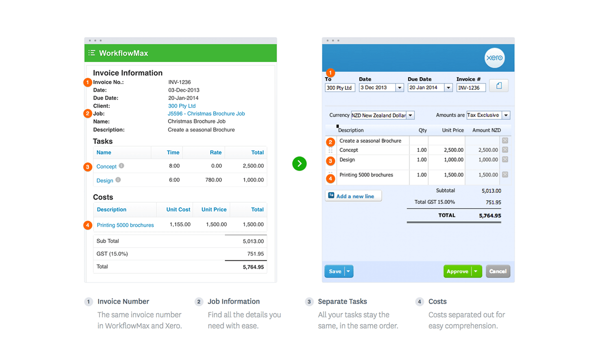Click Concept unit price 2,500.00 in Xero
The width and height of the screenshot is (602, 364).
[453, 150]
